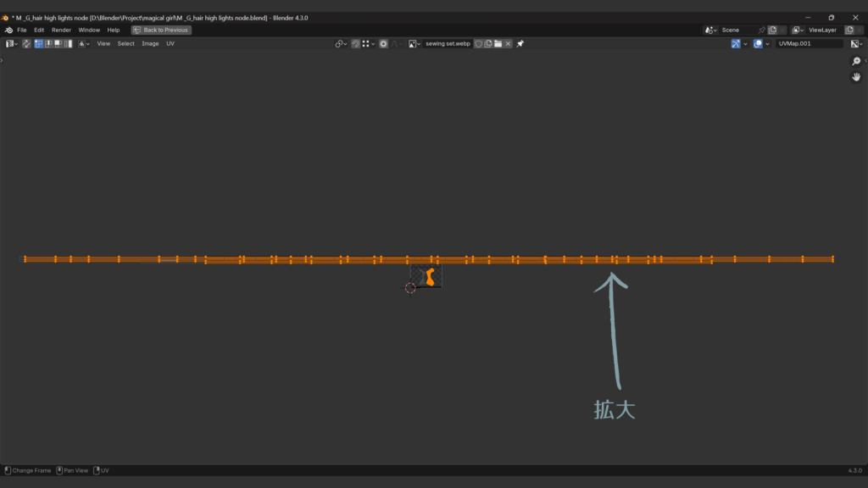This screenshot has height=488, width=868.
Task: Click the sewing set.webp image name field
Action: (447, 43)
